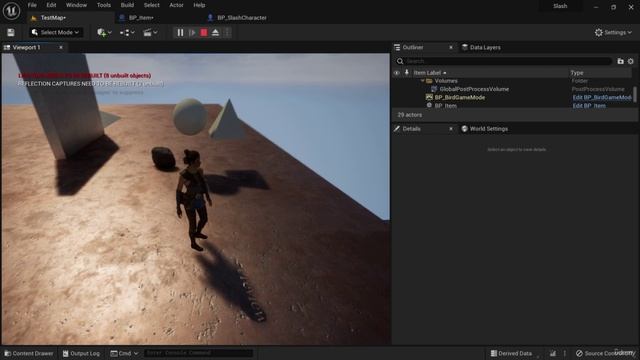Select the Details tab
Viewport: 640px width, 360px height.
pyautogui.click(x=411, y=129)
